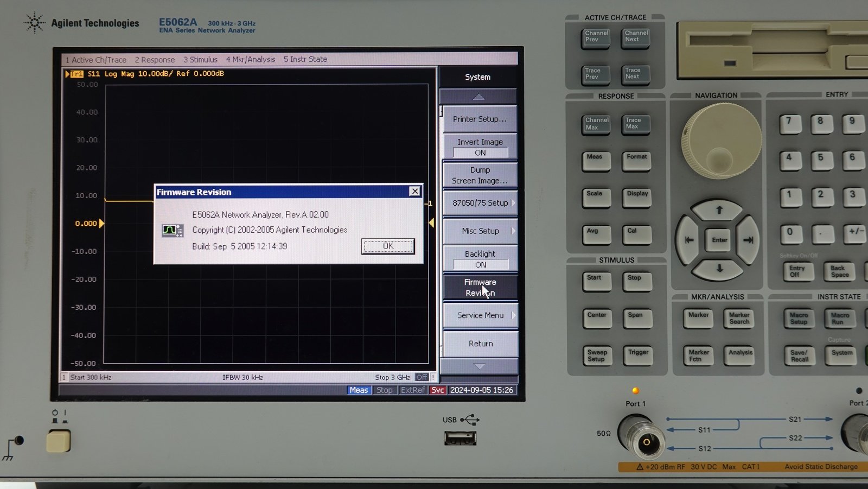Click the IFBW 30 kHz value
This screenshot has width=868, height=489.
click(x=242, y=377)
